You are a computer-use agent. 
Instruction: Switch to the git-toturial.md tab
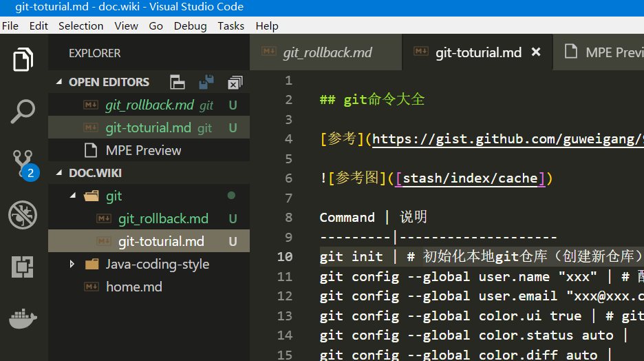click(x=477, y=52)
